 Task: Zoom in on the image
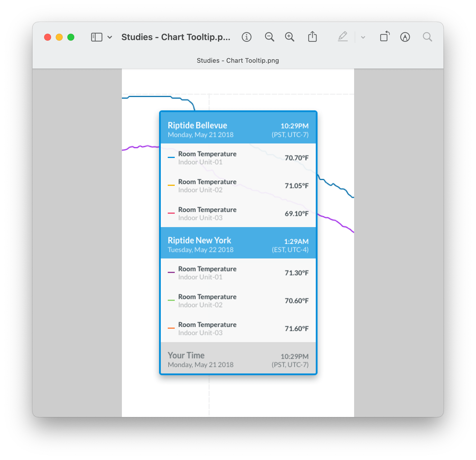point(289,37)
